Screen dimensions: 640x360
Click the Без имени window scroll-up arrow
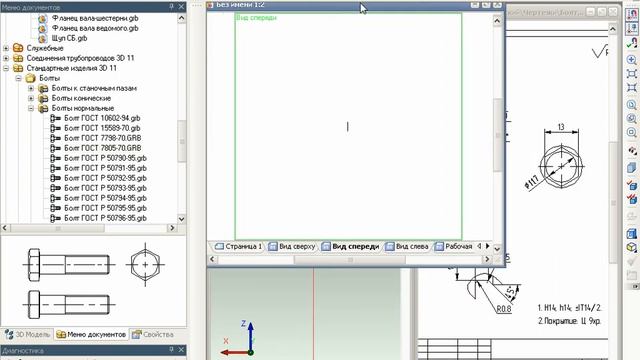tap(497, 20)
